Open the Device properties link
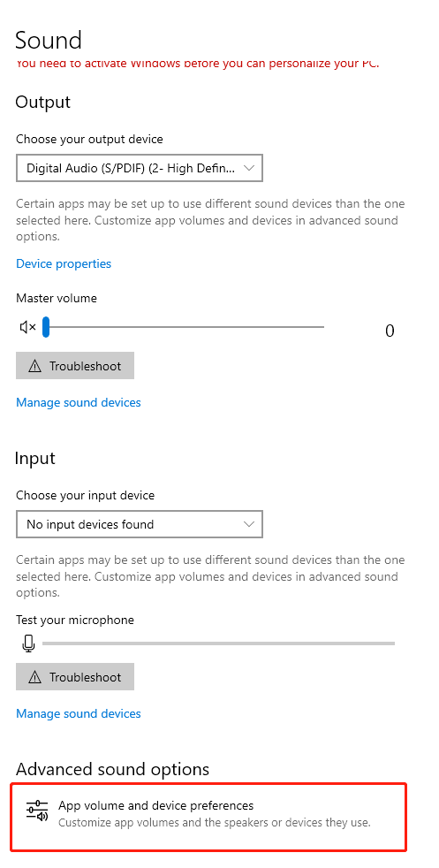 [64, 263]
